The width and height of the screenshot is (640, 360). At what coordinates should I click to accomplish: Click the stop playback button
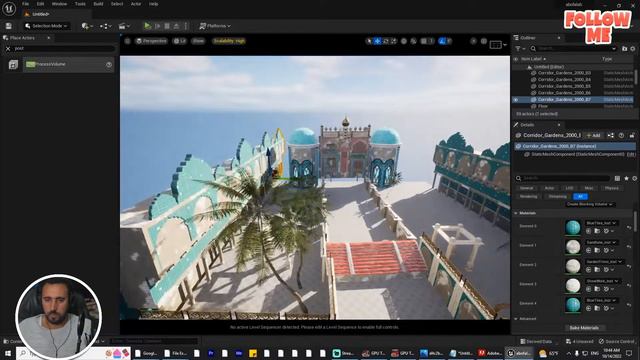[x=167, y=26]
